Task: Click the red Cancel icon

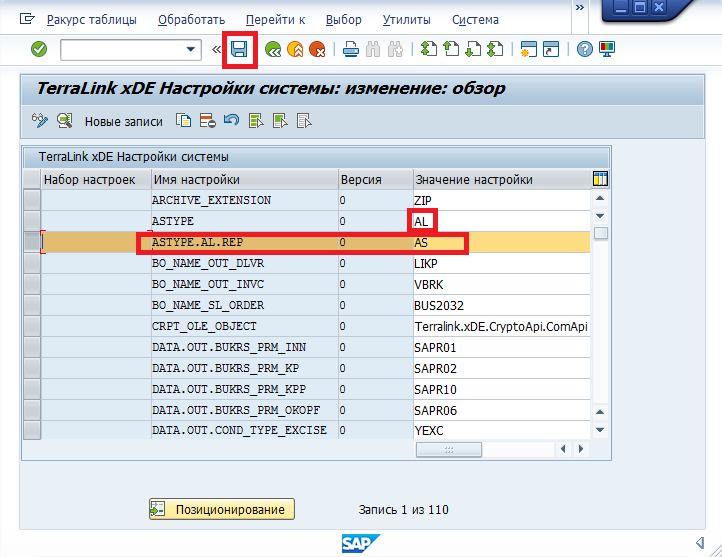Action: tap(317, 49)
